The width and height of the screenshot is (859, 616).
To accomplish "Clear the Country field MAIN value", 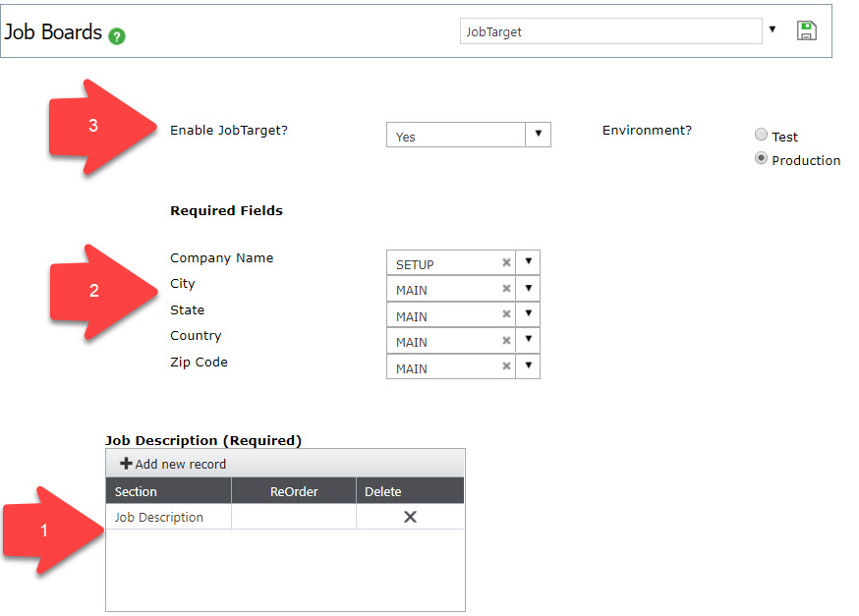I will point(506,341).
